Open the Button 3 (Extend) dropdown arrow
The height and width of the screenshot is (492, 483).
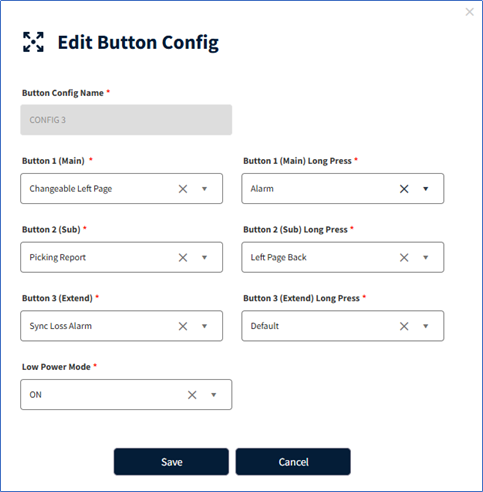click(204, 326)
